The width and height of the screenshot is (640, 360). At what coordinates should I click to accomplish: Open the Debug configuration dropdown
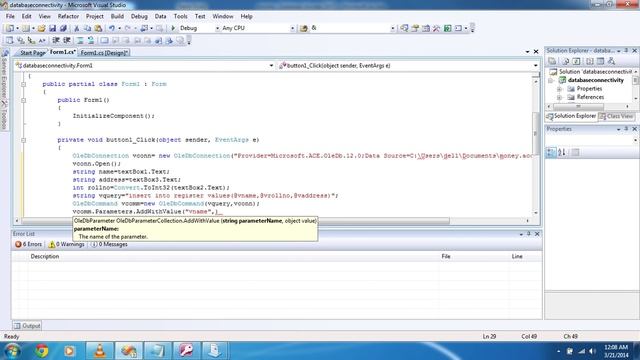(x=217, y=28)
